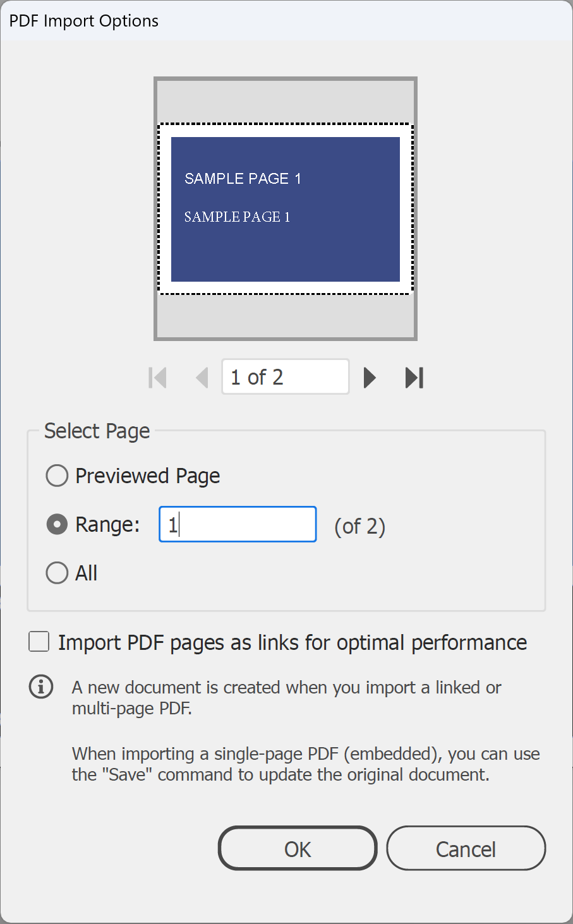Click the Range page number field
Screen dimensions: 573x924
click(238, 524)
